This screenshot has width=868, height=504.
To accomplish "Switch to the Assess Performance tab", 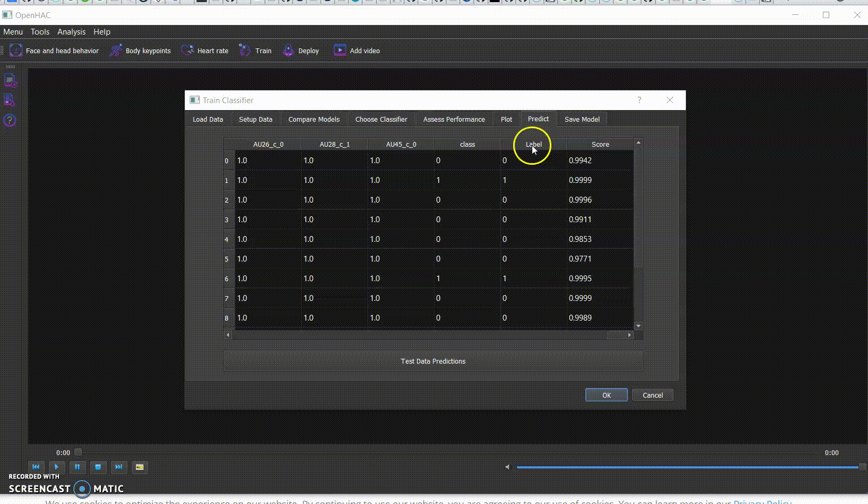I will 454,119.
